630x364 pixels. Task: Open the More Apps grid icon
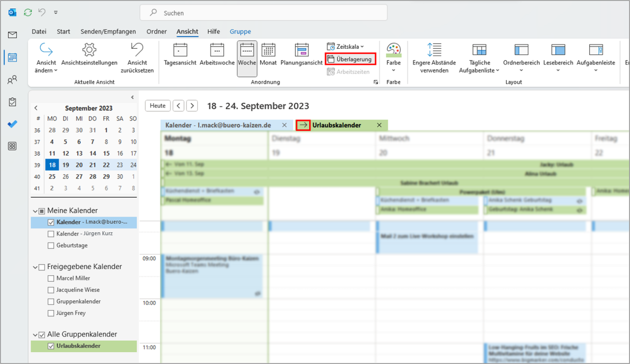12,146
